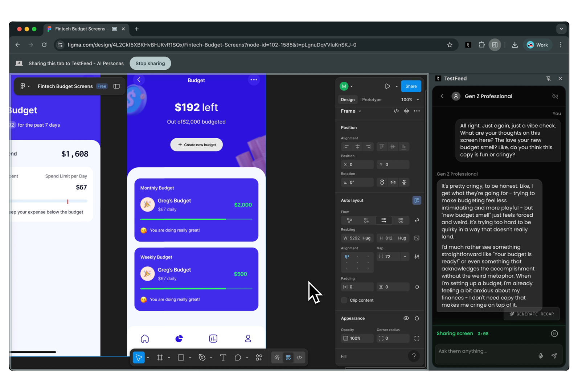
Task: Click the Share button in Figma
Action: [411, 86]
